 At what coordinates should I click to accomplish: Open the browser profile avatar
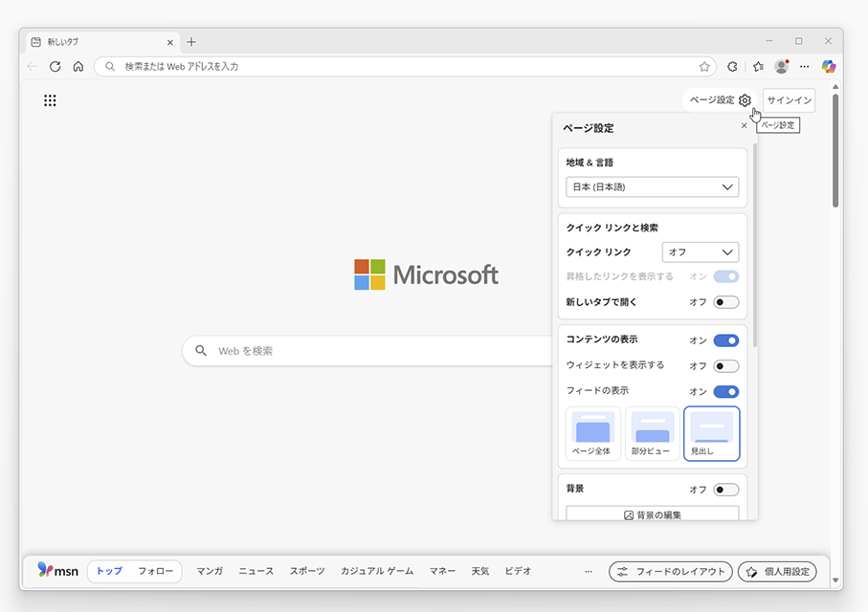[782, 66]
